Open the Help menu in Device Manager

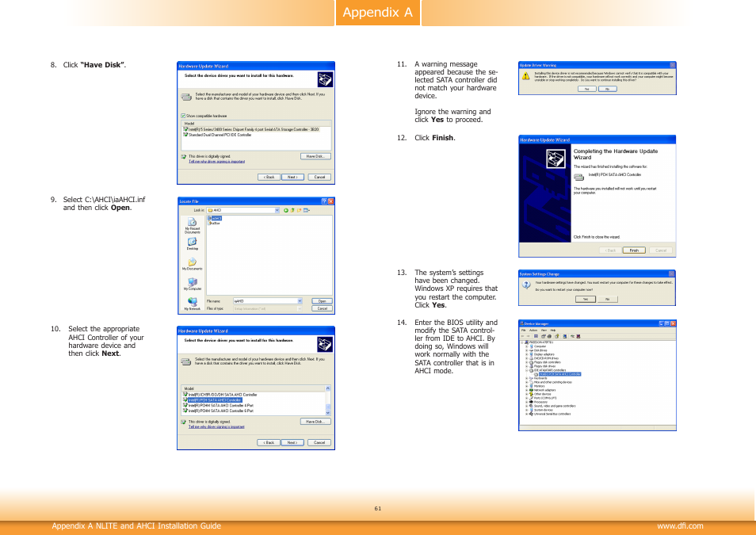553,331
